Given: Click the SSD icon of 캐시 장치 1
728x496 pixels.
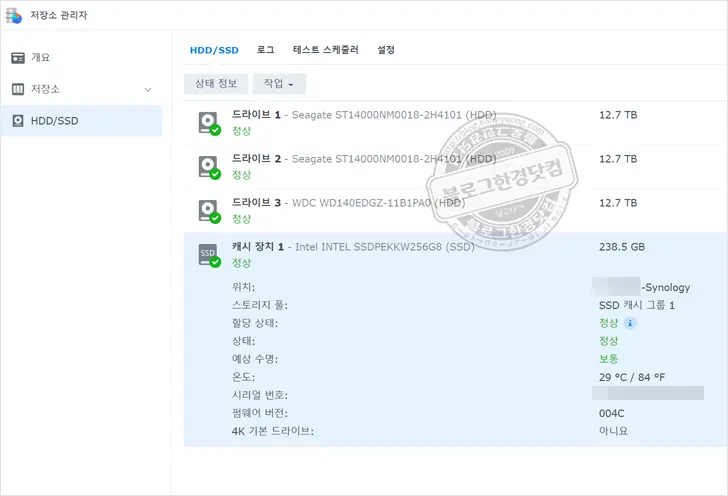Looking at the screenshot, I should point(208,255).
